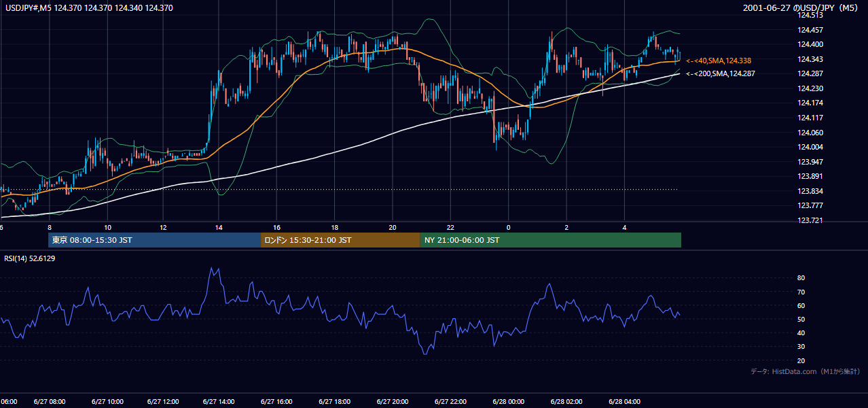The height and width of the screenshot is (408, 868).
Task: Click price axis value 124.400
Action: point(810,44)
